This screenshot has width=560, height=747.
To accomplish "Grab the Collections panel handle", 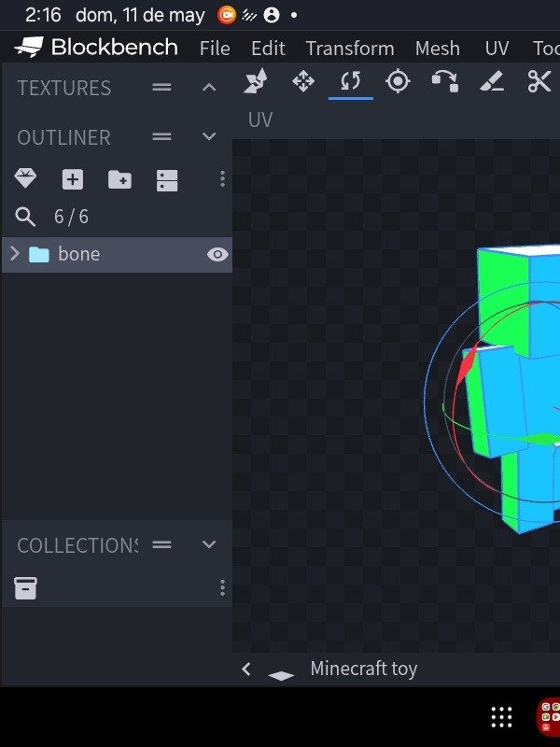I will tap(161, 544).
